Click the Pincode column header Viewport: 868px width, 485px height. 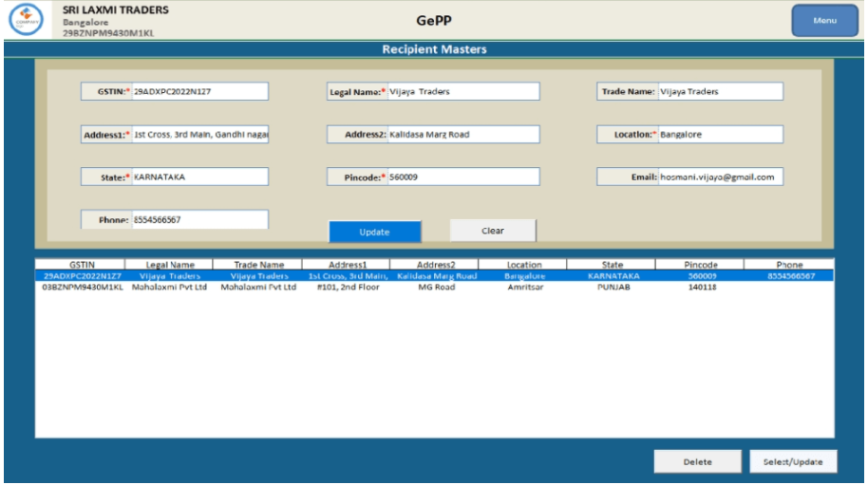(x=700, y=265)
